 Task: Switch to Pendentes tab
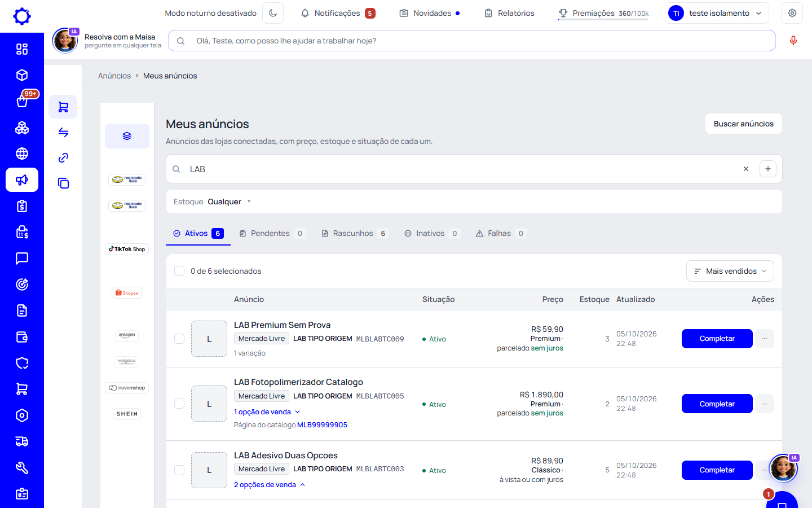272,233
